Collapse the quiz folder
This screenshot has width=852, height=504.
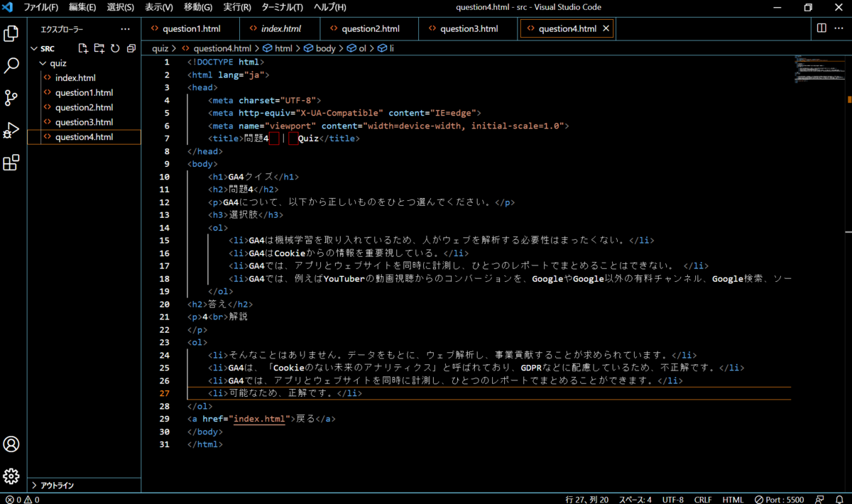(42, 63)
